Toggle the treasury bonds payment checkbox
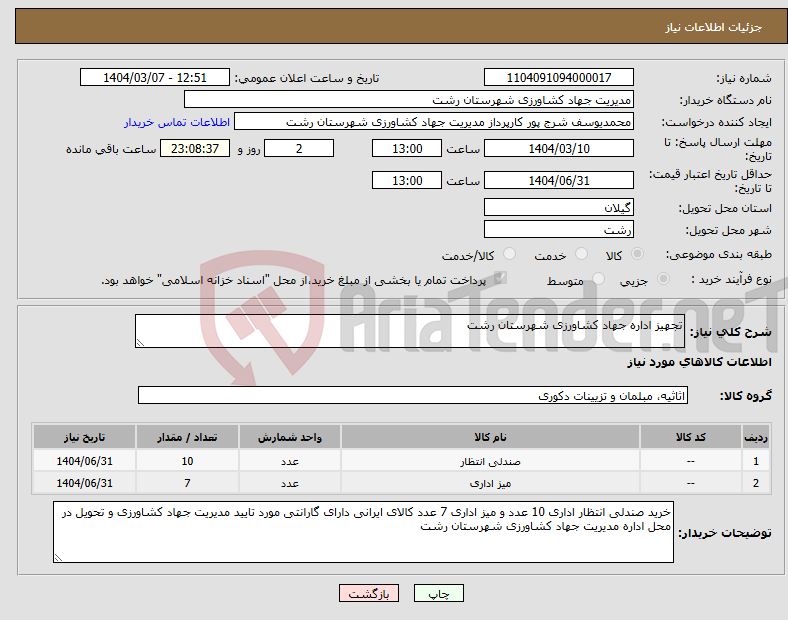 501,278
